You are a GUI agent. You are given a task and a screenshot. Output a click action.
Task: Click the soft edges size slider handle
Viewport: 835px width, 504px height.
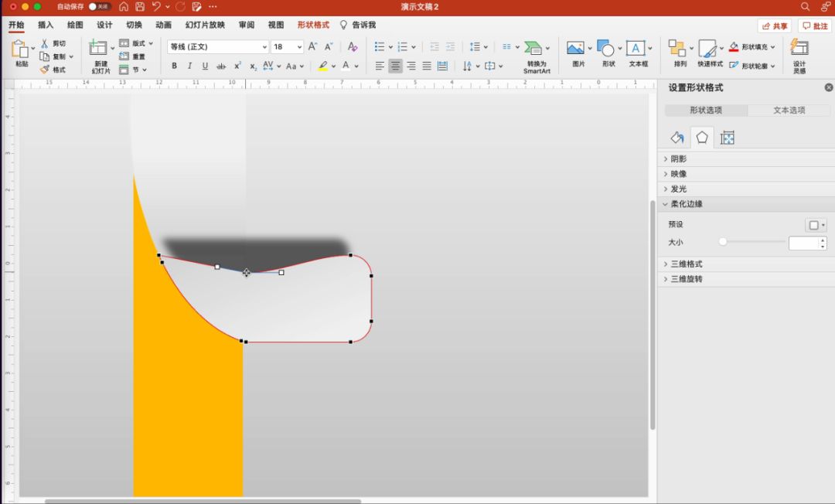click(x=723, y=242)
